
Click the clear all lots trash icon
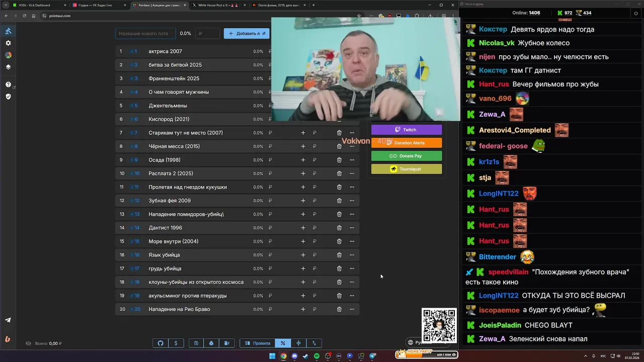click(226, 343)
